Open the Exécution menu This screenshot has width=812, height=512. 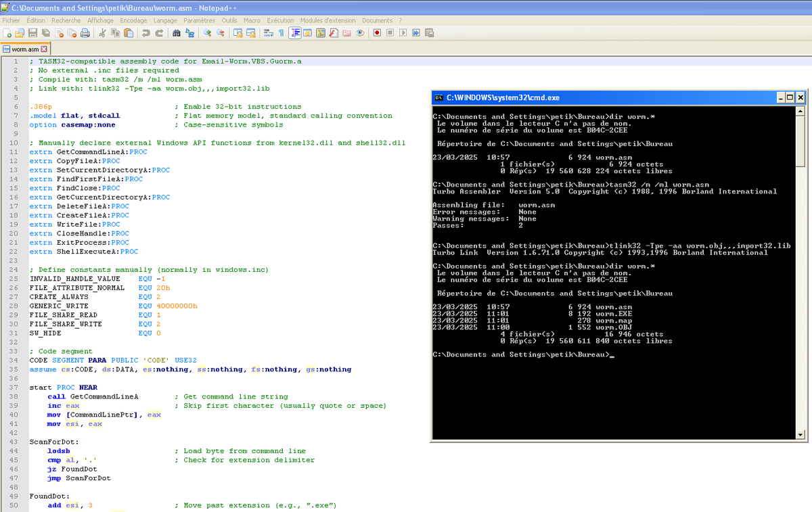coord(280,20)
